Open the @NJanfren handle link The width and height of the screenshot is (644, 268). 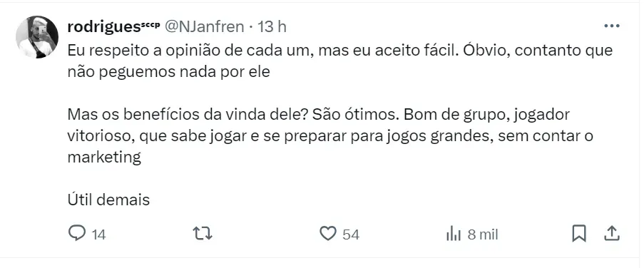coord(204,26)
